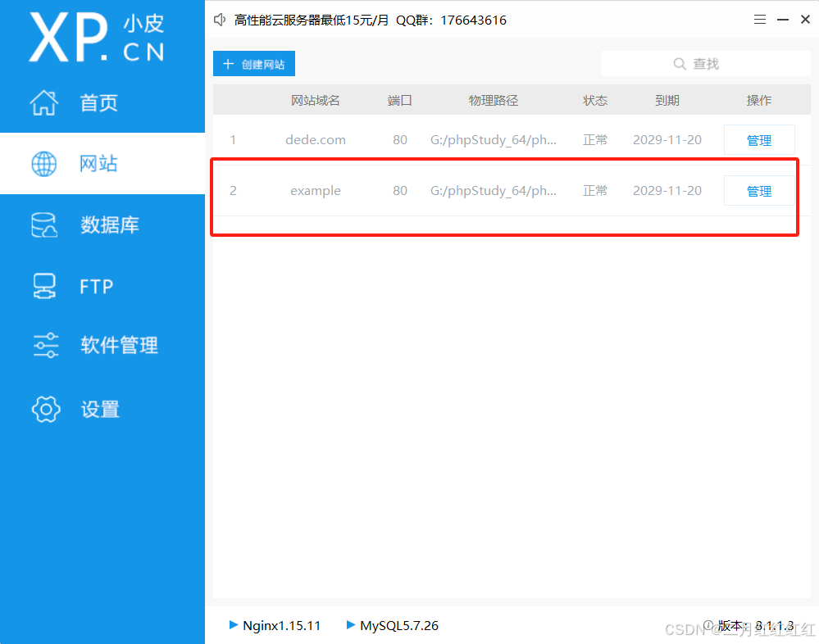Click the speaker announcement icon
This screenshot has width=819, height=644.
(x=220, y=20)
